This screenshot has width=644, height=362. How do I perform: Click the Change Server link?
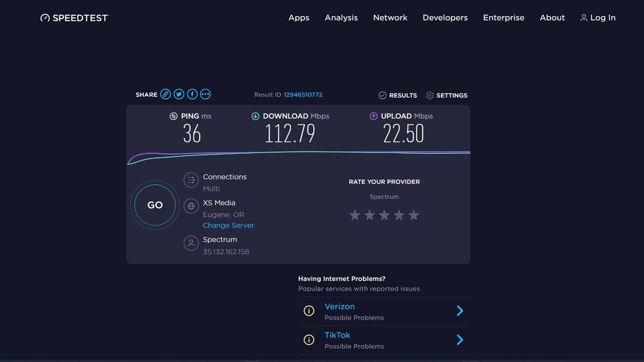228,225
